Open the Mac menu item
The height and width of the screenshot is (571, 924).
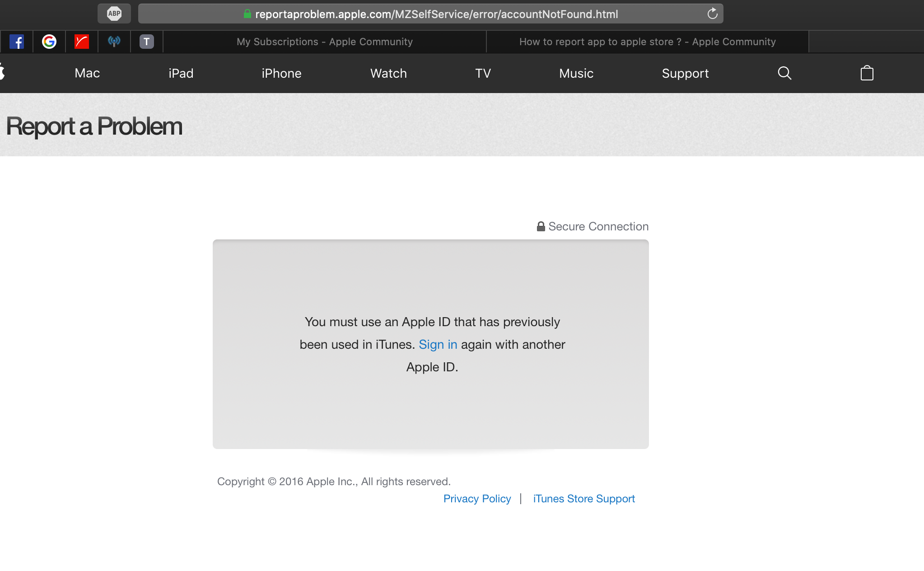coord(87,73)
